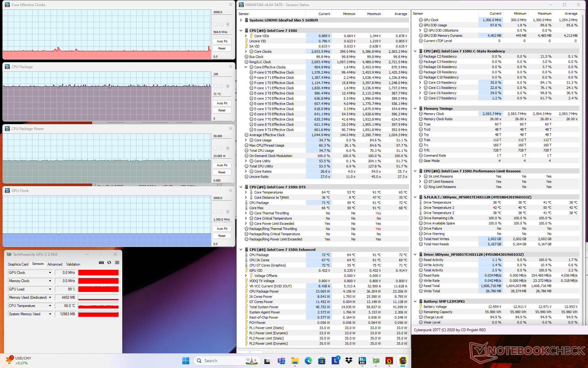The image size is (588, 368).
Task: Collapse the CPU [#0] Intel Core 7 150U section
Action: [241, 31]
